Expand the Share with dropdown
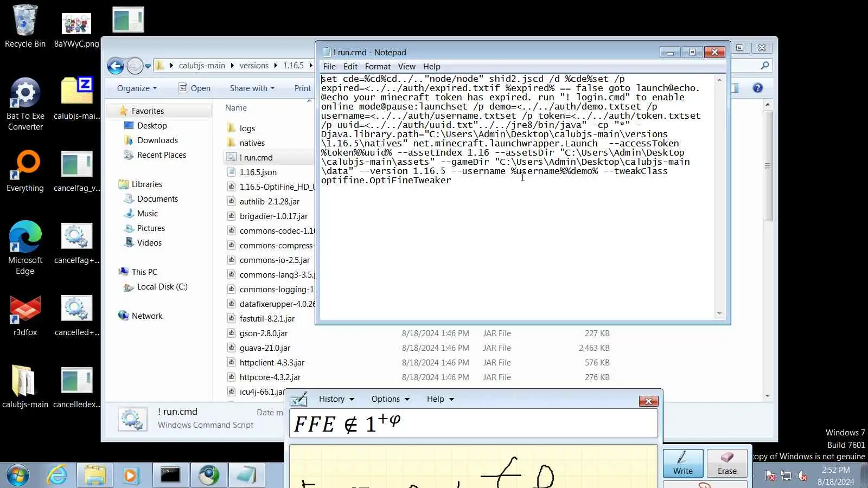868x488 pixels. tap(252, 88)
